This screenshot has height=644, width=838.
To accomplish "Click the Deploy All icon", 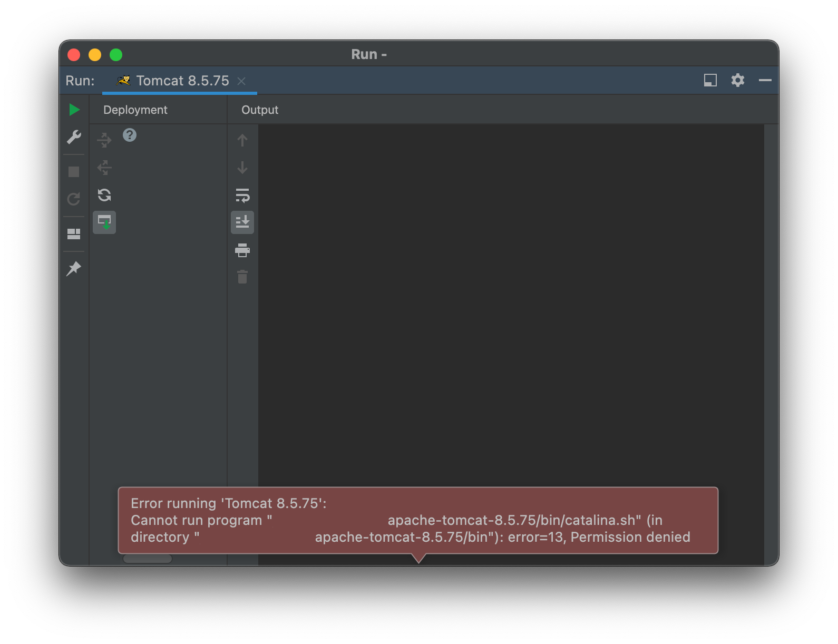I will (104, 140).
